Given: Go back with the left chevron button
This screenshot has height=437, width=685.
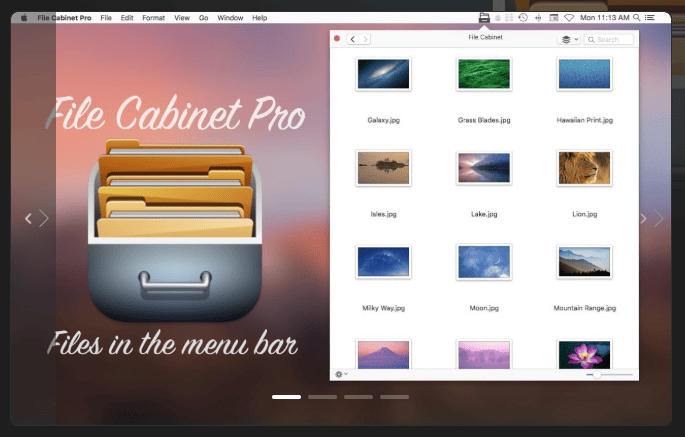Looking at the screenshot, I should coord(353,39).
